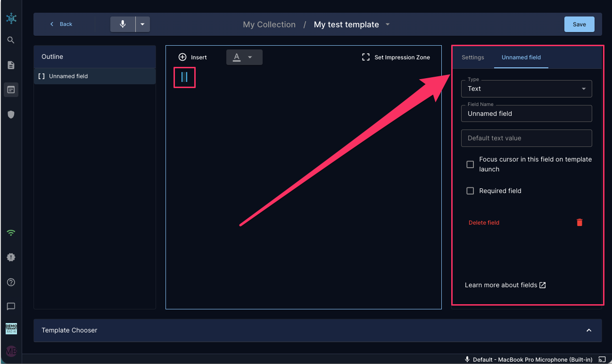Viewport: 612px width, 364px height.
Task: Go Back using the back button
Action: click(61, 24)
